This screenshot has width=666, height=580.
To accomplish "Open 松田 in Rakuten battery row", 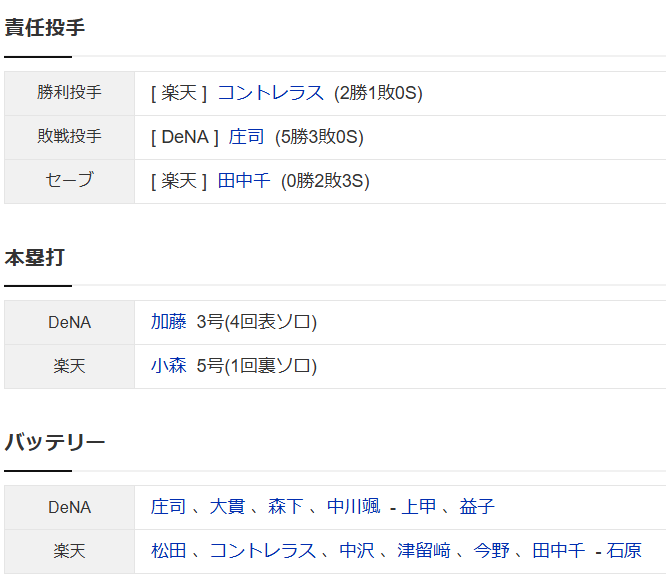I will pos(169,551).
